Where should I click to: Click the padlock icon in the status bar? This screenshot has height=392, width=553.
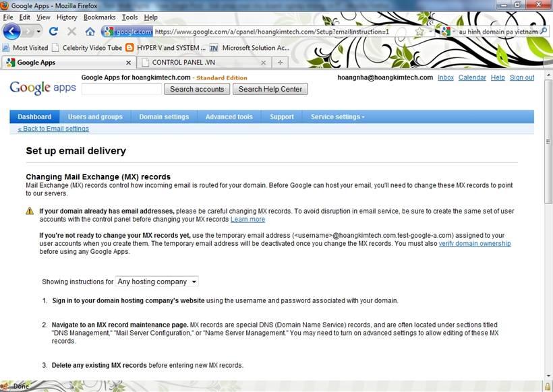point(548,387)
